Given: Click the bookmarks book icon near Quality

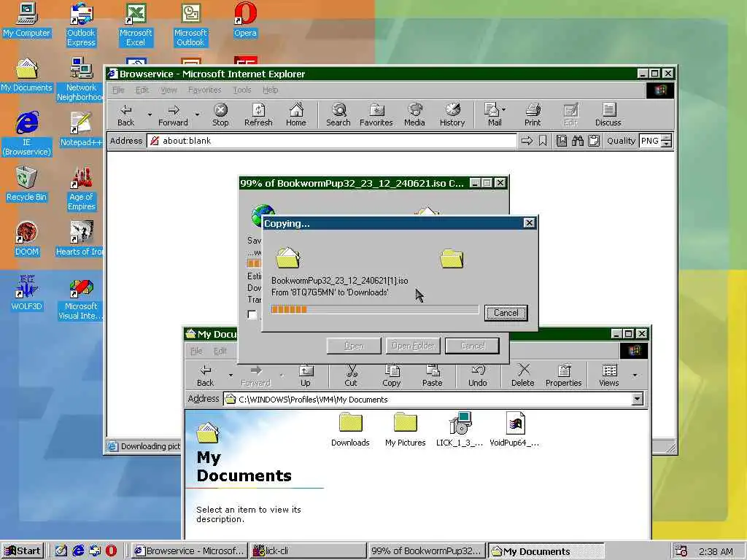Looking at the screenshot, I should pos(562,141).
